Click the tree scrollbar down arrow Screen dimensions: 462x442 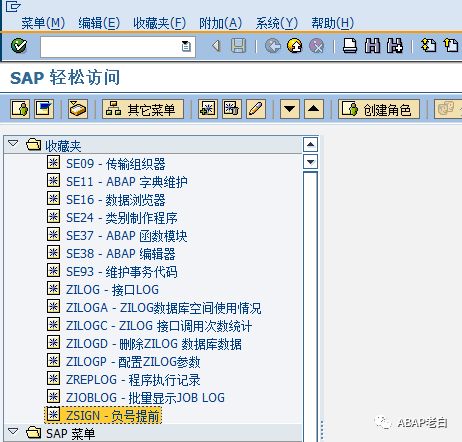pyautogui.click(x=310, y=162)
